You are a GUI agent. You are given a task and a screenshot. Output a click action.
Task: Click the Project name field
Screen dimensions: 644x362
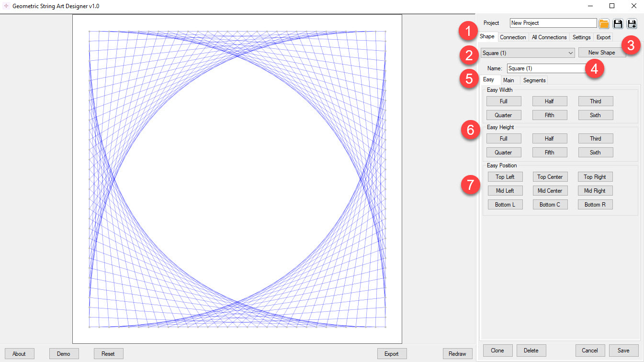(553, 23)
